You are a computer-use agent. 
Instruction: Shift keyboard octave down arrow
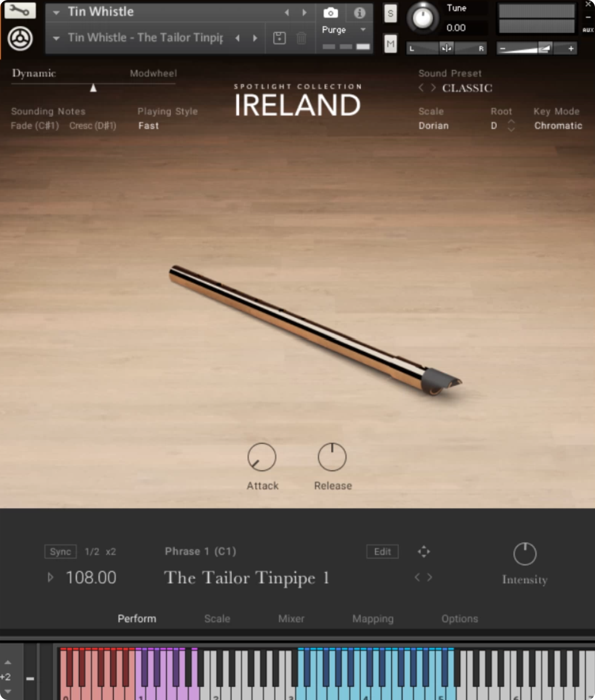(x=7, y=691)
